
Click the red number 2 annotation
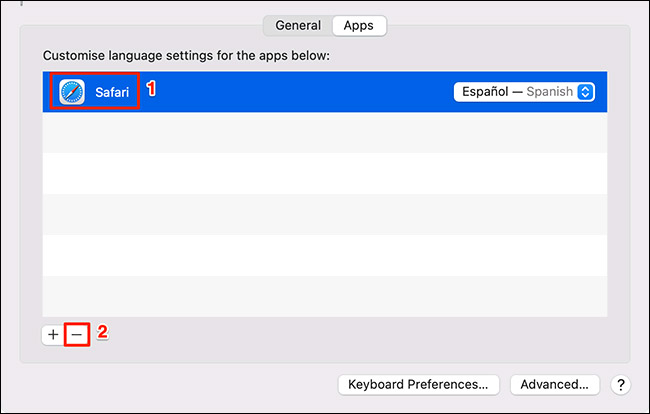pyautogui.click(x=101, y=331)
